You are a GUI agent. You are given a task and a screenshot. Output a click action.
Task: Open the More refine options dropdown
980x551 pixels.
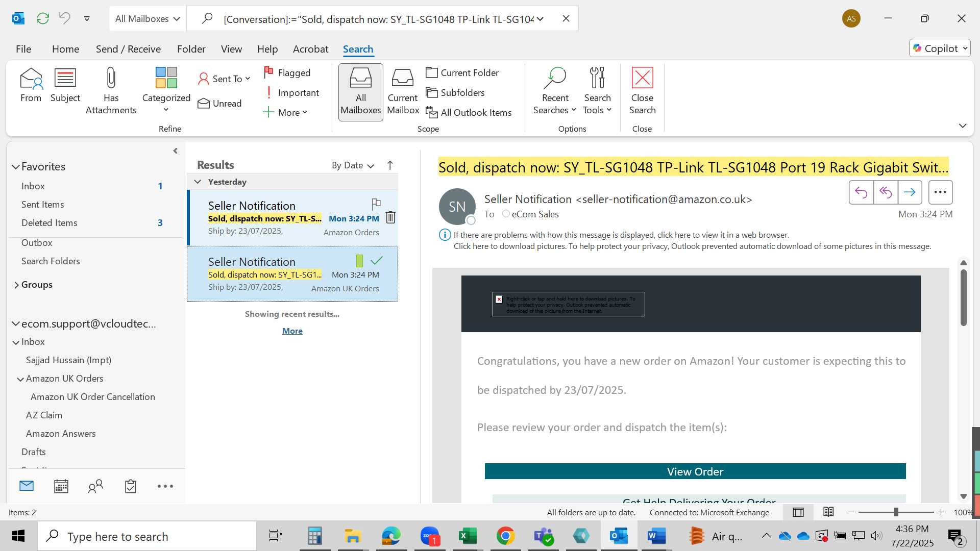click(x=285, y=113)
